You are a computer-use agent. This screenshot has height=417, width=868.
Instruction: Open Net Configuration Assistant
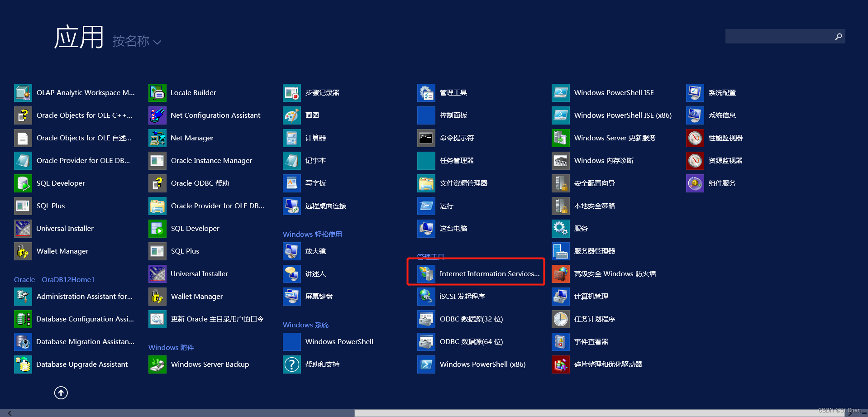[205, 115]
